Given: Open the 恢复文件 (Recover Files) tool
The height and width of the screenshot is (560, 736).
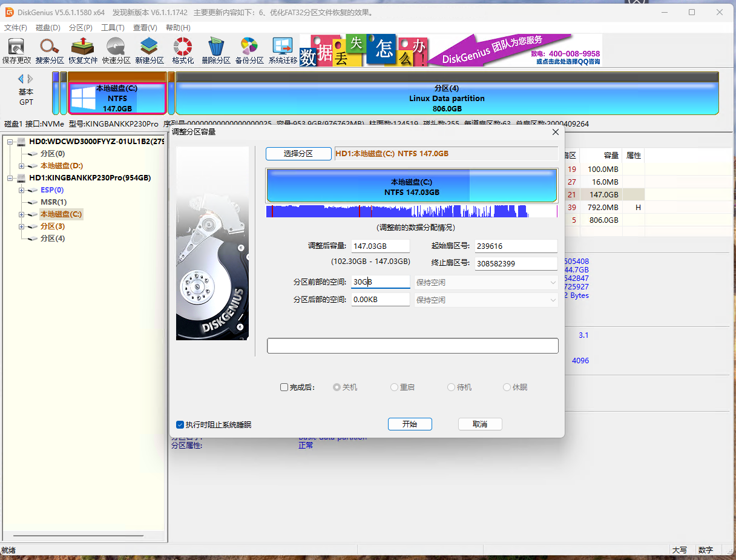Looking at the screenshot, I should [82, 51].
